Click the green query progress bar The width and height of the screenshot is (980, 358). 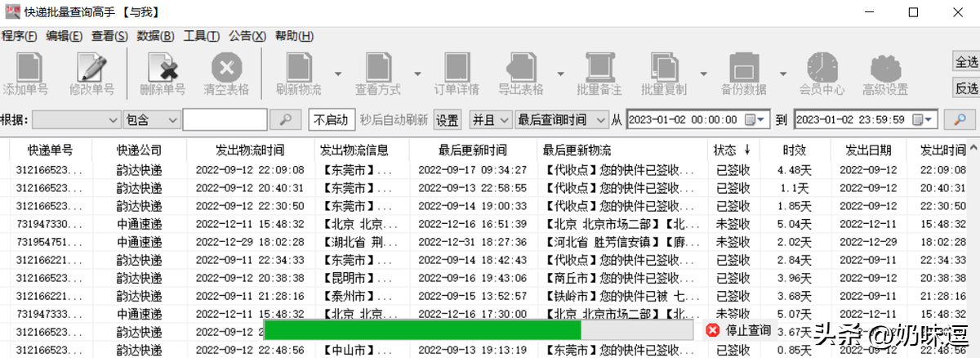422,330
